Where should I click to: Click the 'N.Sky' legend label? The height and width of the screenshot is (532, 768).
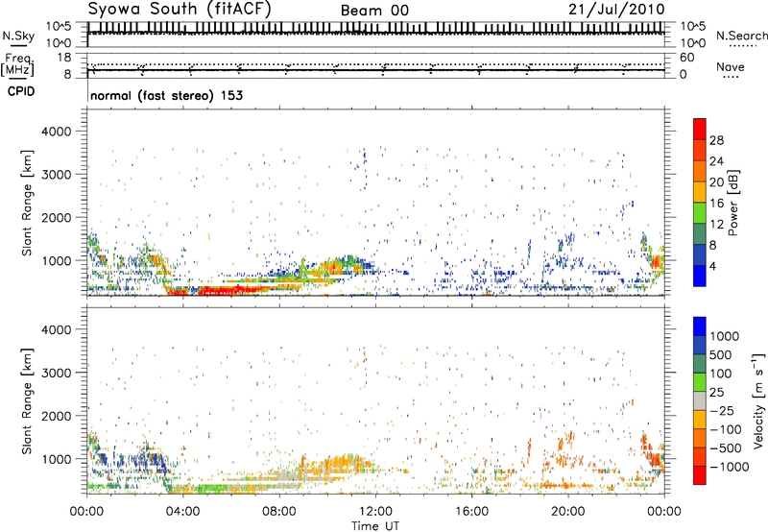click(18, 36)
